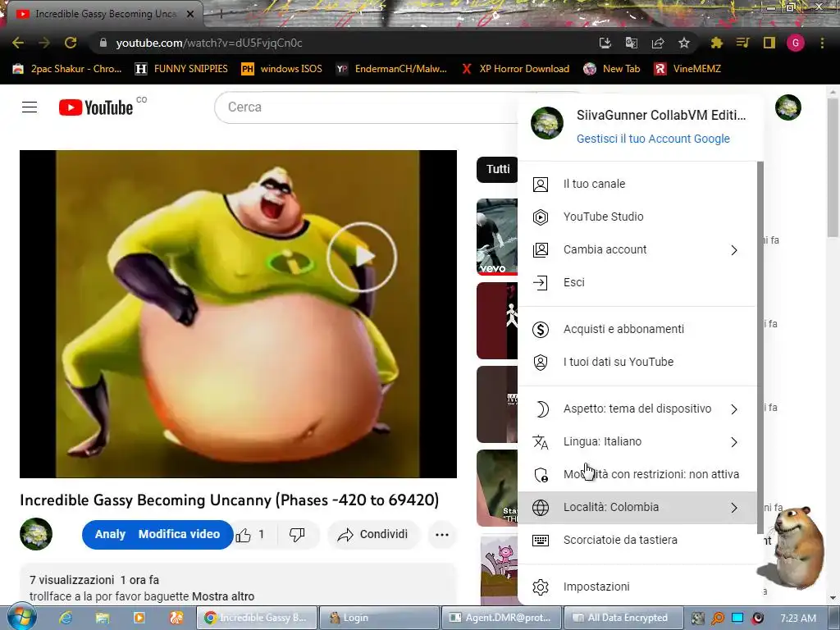Toggle the browser side panel icon
The width and height of the screenshot is (840, 630).
coord(769,43)
